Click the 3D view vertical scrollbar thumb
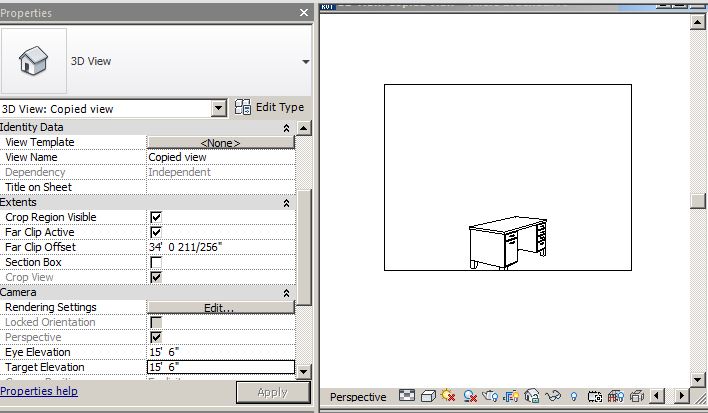708x413 pixels. point(698,201)
